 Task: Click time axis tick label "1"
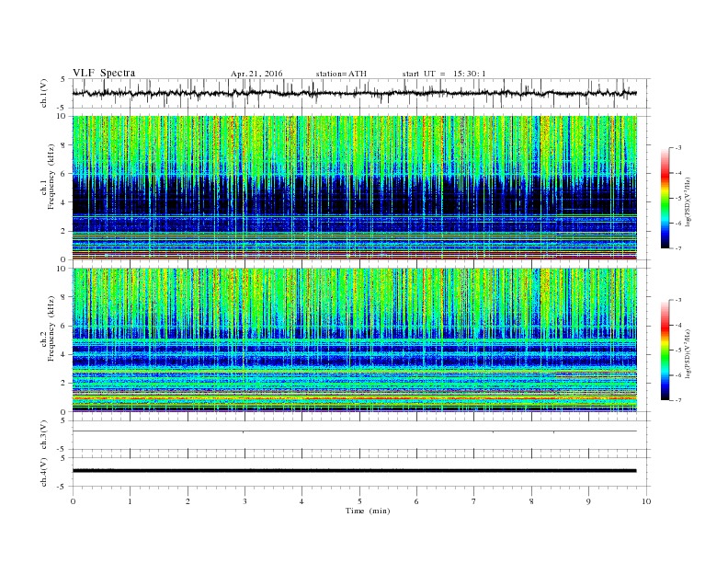tap(130, 501)
